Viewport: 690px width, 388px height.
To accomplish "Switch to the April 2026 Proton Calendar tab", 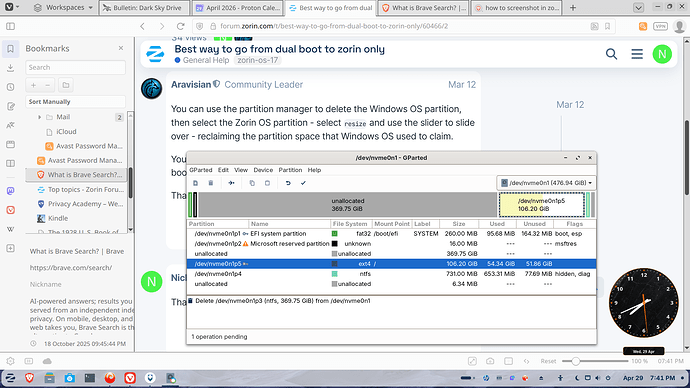I will [238, 8].
